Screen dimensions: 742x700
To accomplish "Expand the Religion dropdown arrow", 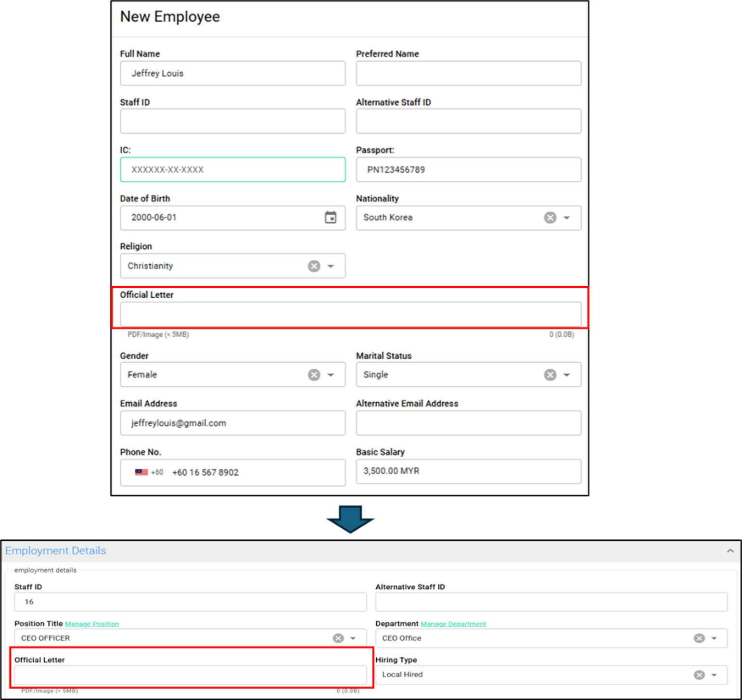I will [331, 266].
